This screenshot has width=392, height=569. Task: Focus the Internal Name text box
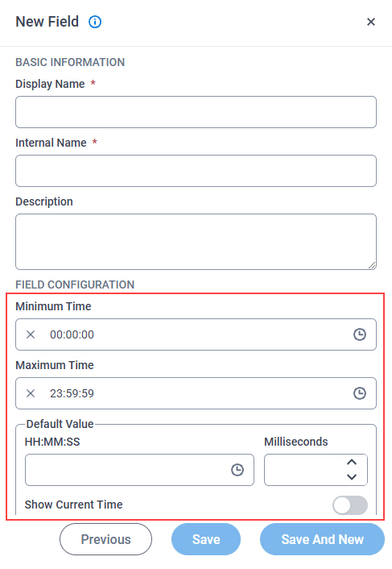click(x=196, y=171)
